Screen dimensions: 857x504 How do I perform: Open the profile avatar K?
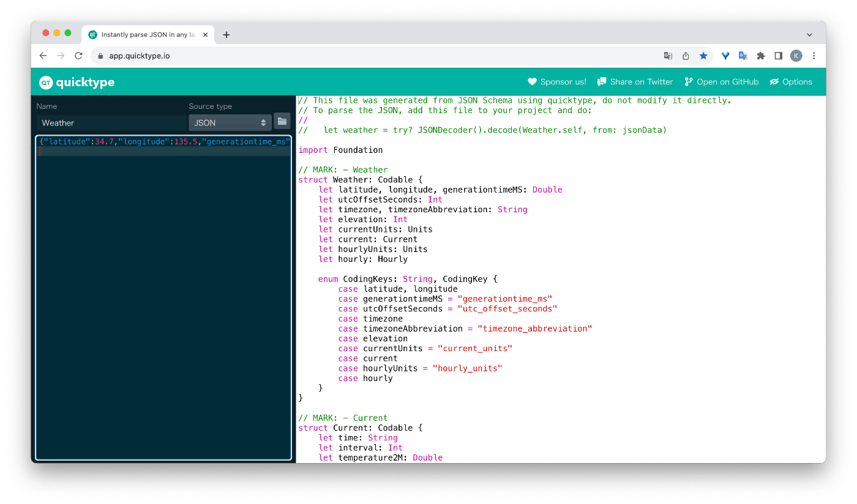796,56
